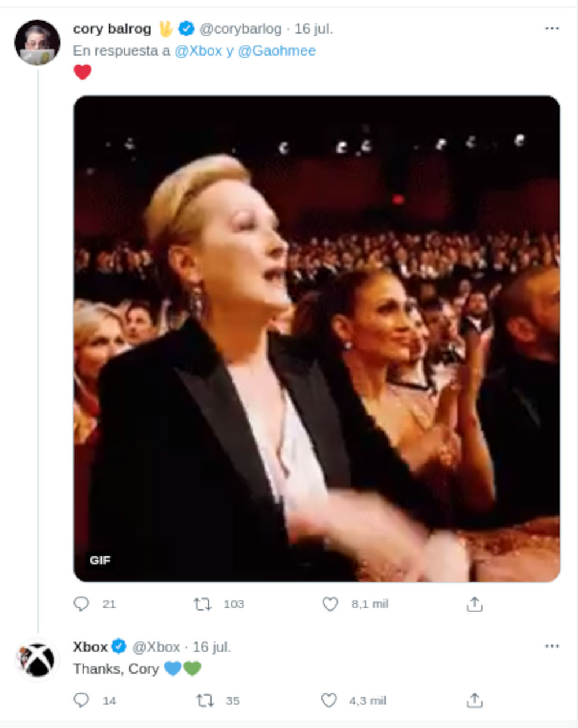The width and height of the screenshot is (578, 728).
Task: Open the cory balrog display name
Action: (112, 29)
